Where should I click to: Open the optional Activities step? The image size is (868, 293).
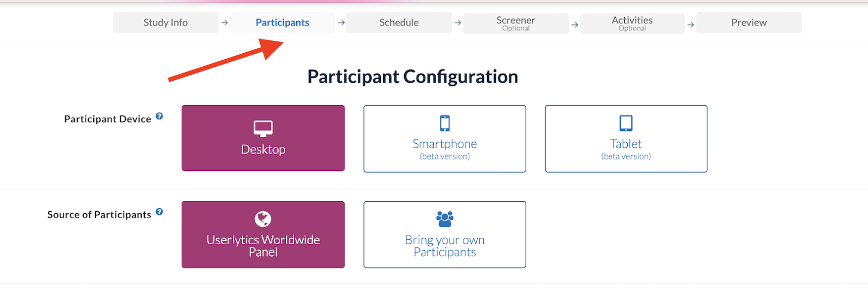coord(633,23)
